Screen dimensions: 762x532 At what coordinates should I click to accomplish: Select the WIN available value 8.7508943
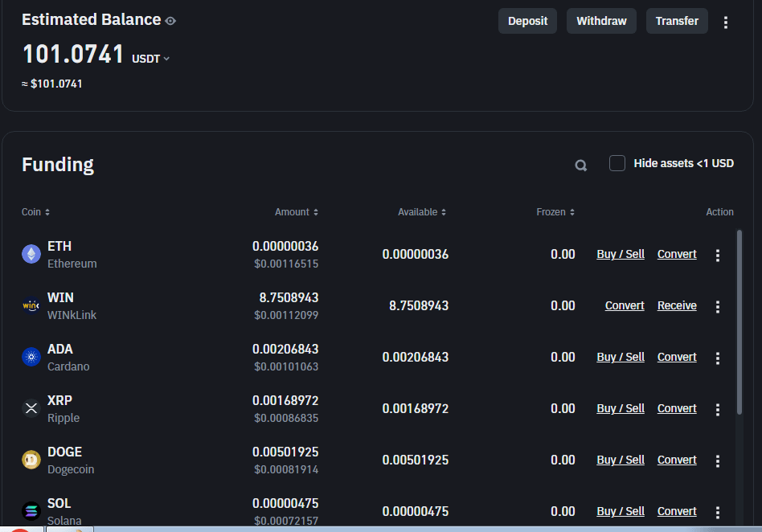point(419,305)
